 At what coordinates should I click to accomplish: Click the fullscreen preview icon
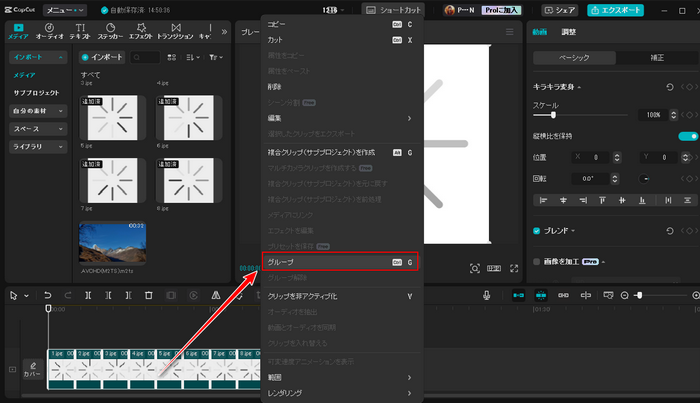(513, 268)
